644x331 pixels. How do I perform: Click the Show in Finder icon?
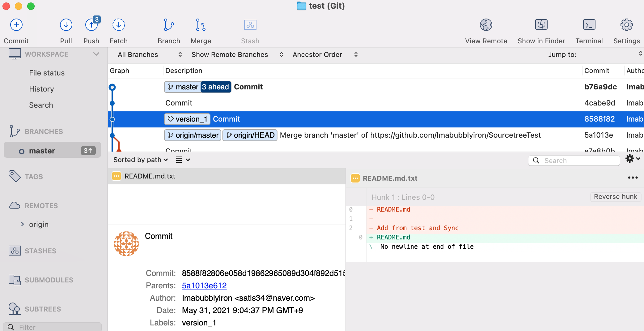[x=541, y=25]
